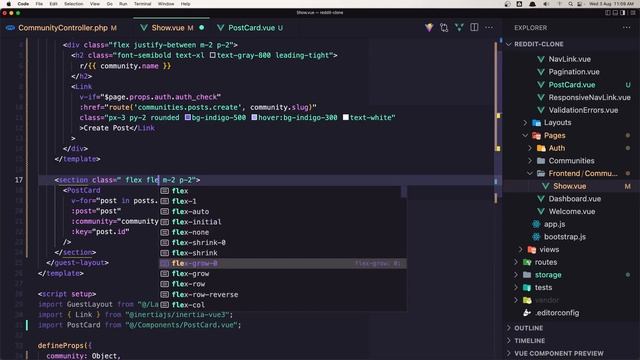The width and height of the screenshot is (640, 360).
Task: Click hover:bg-indigo-300 color swatch
Action: click(254, 117)
